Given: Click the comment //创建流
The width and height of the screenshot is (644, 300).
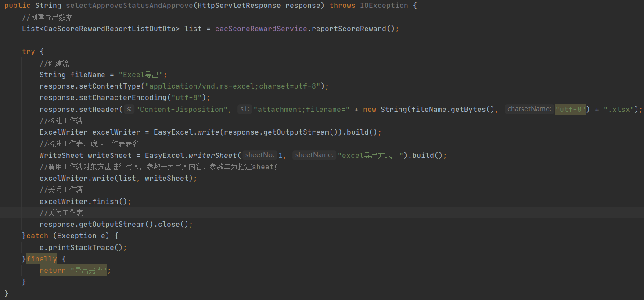Looking at the screenshot, I should click(x=54, y=63).
